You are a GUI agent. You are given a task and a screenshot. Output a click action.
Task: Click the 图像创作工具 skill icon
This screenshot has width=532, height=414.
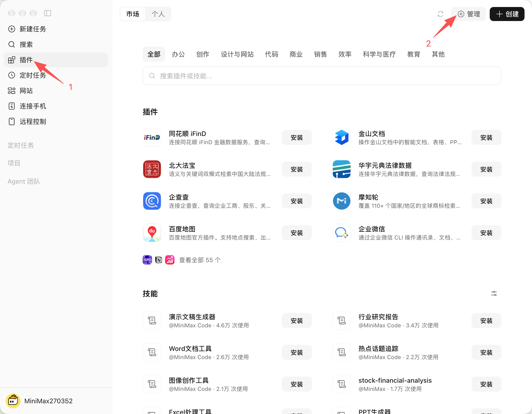[152, 384]
